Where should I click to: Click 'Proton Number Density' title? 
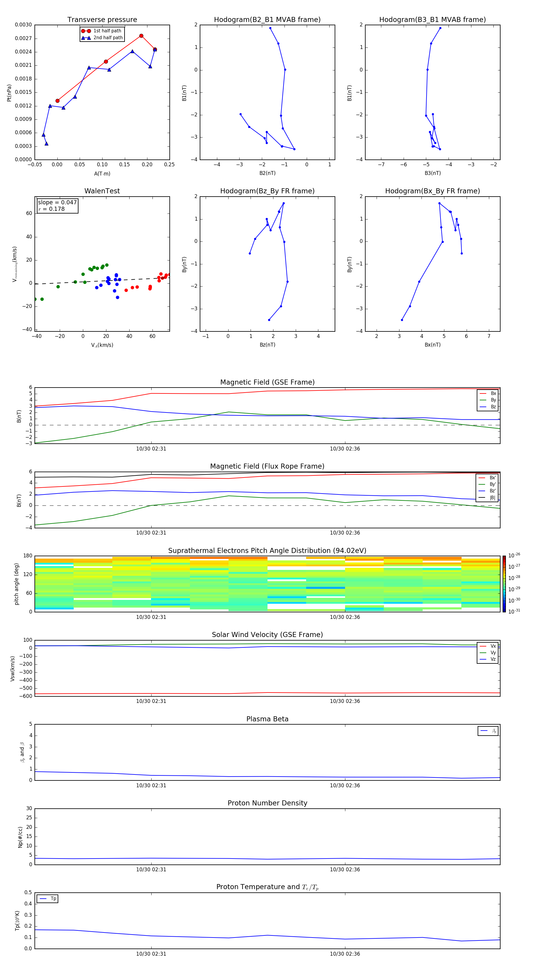(x=267, y=803)
